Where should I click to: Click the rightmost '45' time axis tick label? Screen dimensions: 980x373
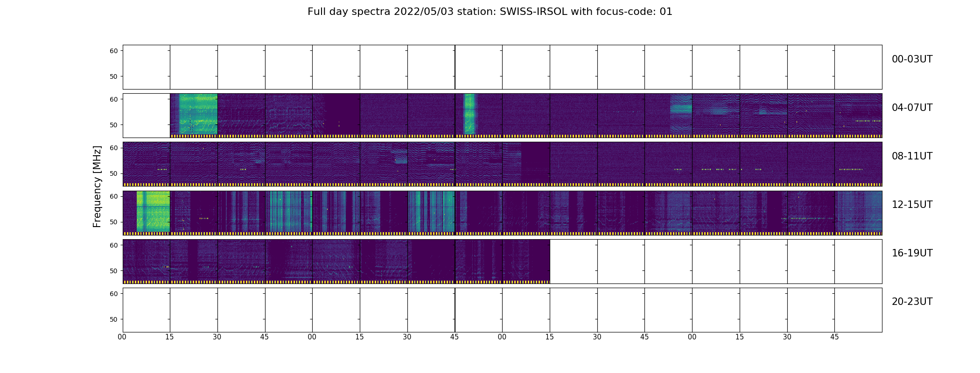[x=834, y=337]
